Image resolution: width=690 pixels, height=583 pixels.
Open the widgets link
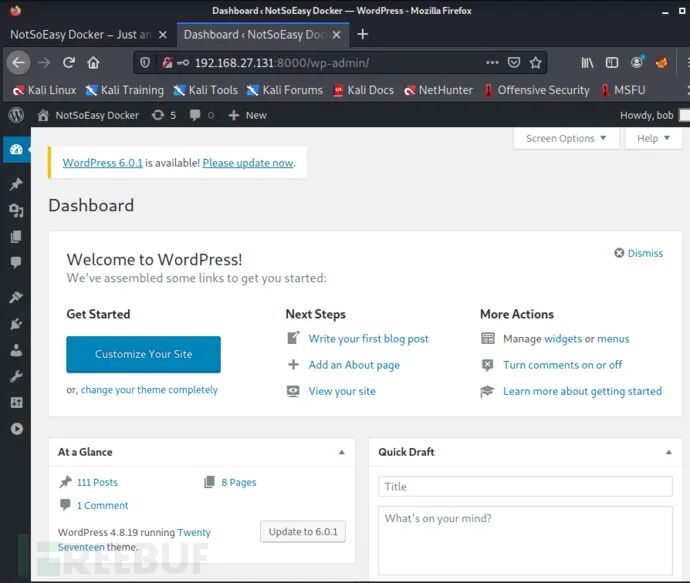(x=563, y=339)
